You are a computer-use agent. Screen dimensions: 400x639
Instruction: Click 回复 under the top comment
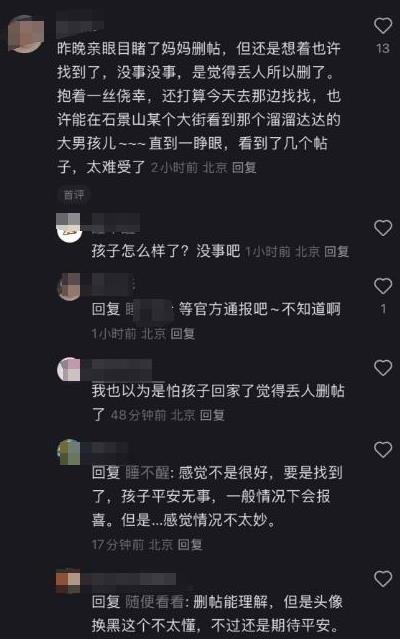click(244, 167)
